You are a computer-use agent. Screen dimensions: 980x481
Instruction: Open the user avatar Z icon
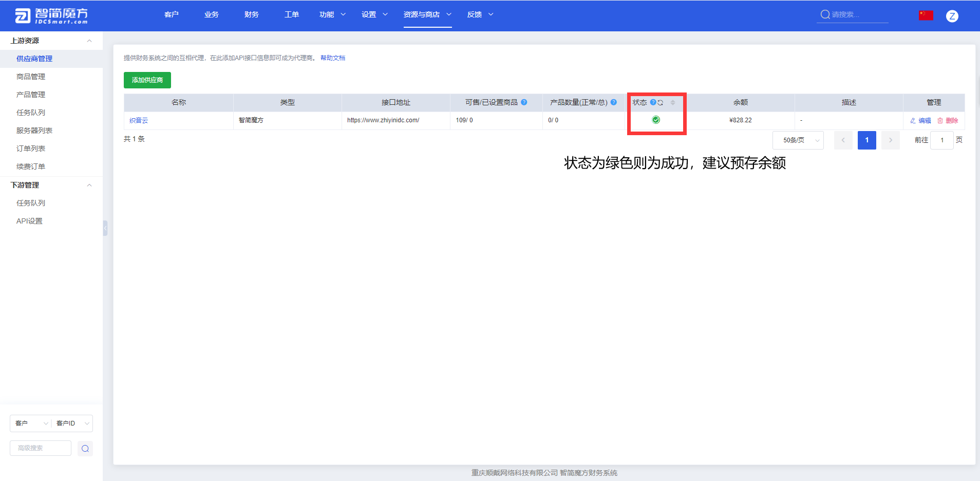pyautogui.click(x=952, y=16)
